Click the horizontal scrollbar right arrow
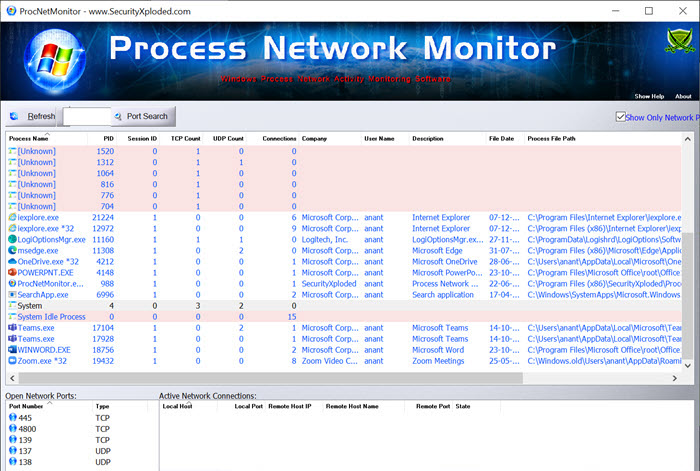This screenshot has height=471, width=700. pyautogui.click(x=675, y=378)
